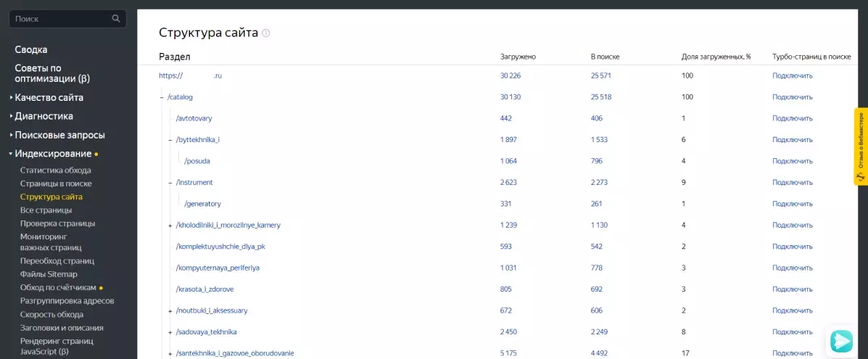Open Файлы Sitemap page
868x359 pixels.
pyautogui.click(x=49, y=274)
